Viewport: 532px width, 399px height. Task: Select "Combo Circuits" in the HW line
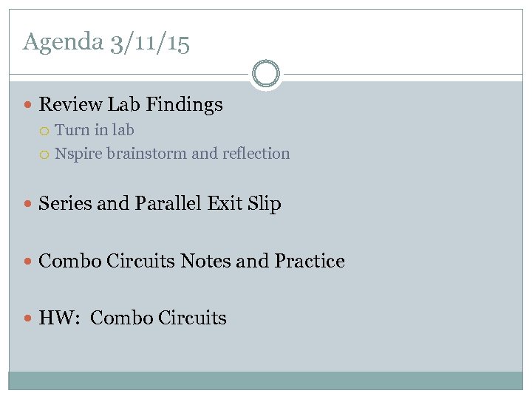tap(158, 318)
